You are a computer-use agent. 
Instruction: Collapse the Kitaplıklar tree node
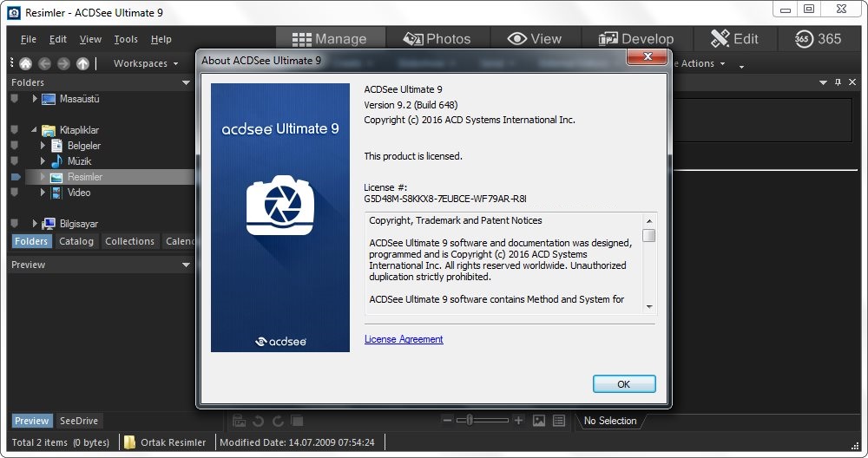(x=35, y=129)
